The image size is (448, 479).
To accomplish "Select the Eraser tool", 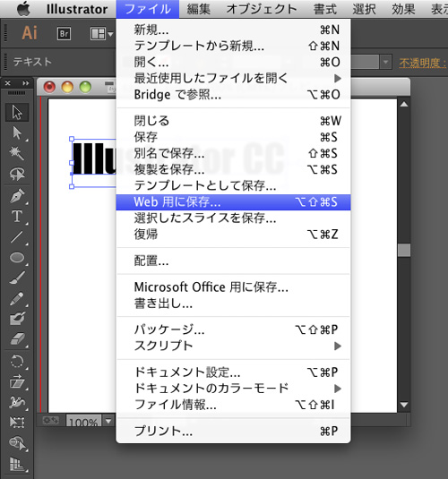I will [x=17, y=338].
